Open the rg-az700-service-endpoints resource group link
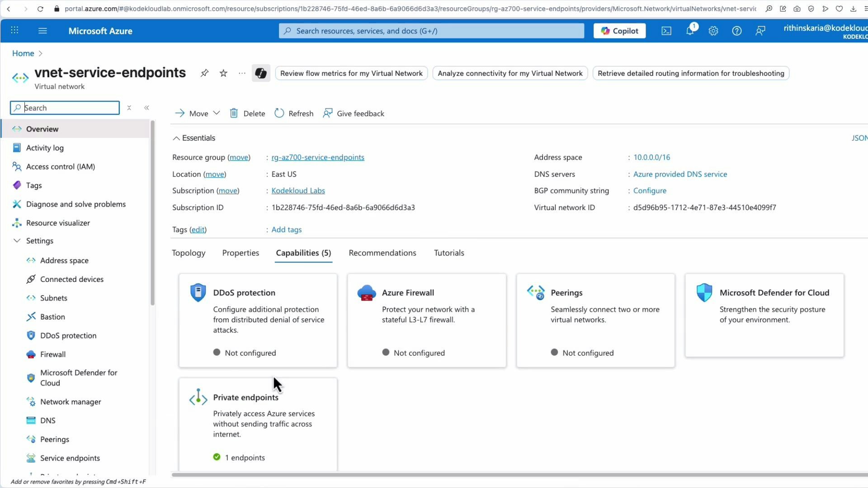This screenshot has width=868, height=488. (x=318, y=157)
